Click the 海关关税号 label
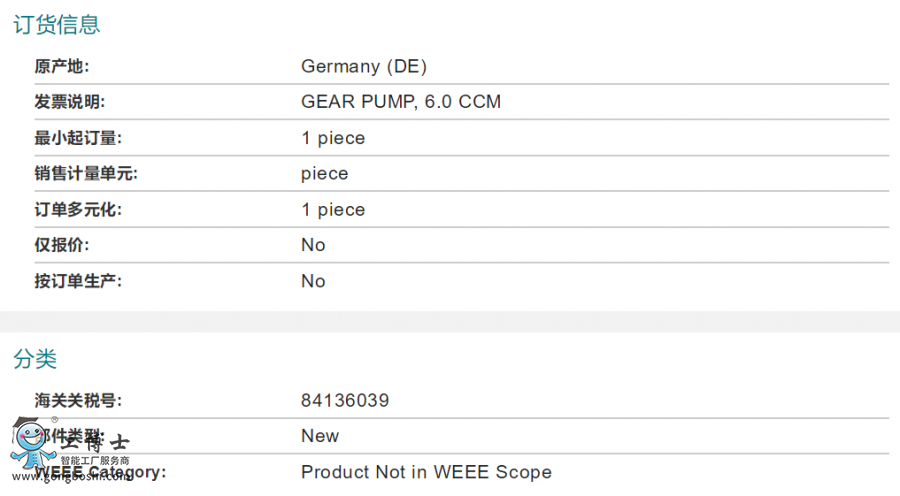The width and height of the screenshot is (900, 496). pos(78,400)
